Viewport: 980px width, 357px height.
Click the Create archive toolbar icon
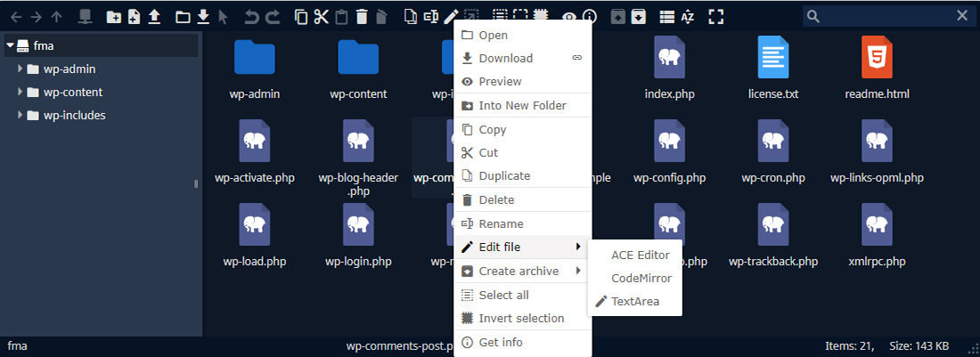coord(638,17)
